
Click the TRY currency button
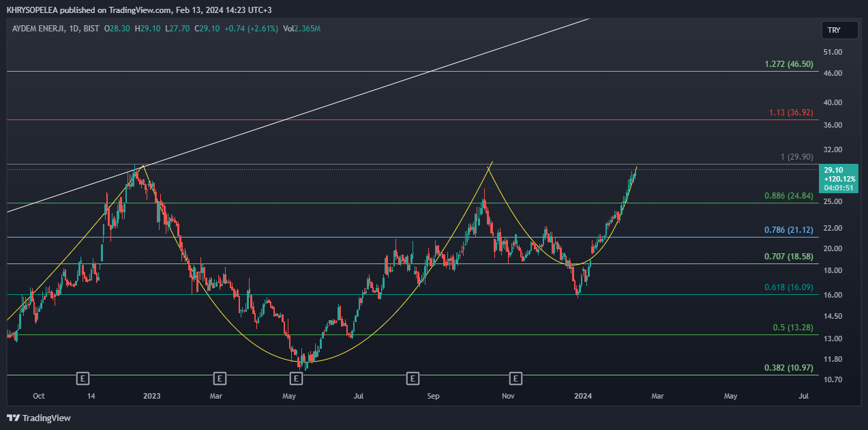(841, 30)
